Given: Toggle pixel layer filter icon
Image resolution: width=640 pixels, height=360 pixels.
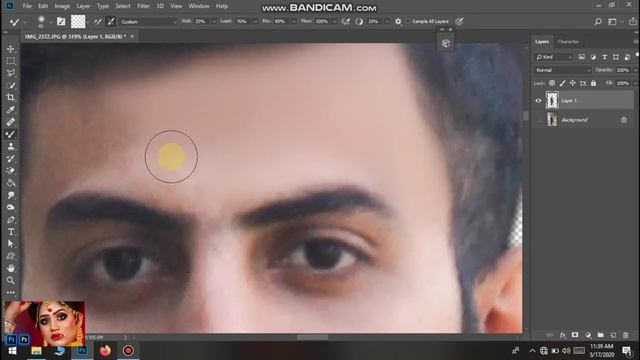Looking at the screenshot, I should [582, 57].
